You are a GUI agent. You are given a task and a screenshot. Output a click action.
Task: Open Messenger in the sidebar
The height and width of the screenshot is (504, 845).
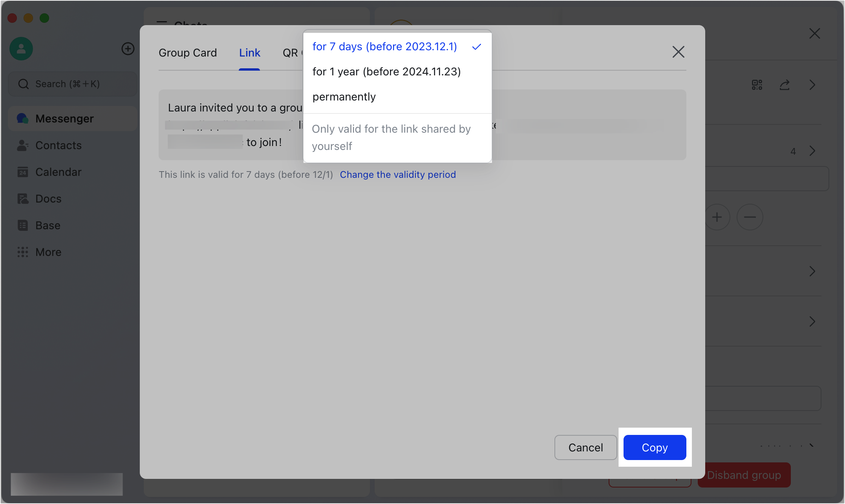click(73, 119)
